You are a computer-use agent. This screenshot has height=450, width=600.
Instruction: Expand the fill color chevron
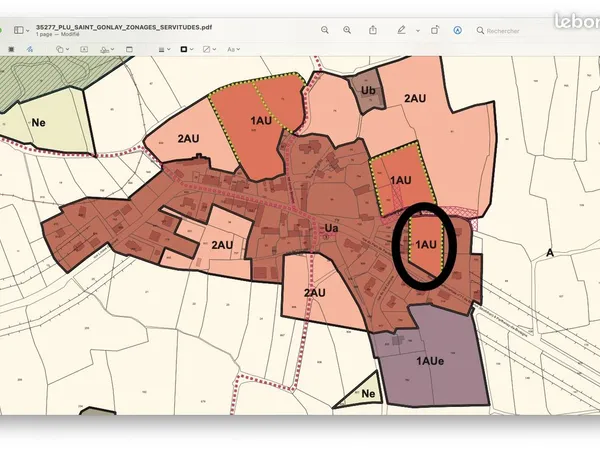[214, 49]
